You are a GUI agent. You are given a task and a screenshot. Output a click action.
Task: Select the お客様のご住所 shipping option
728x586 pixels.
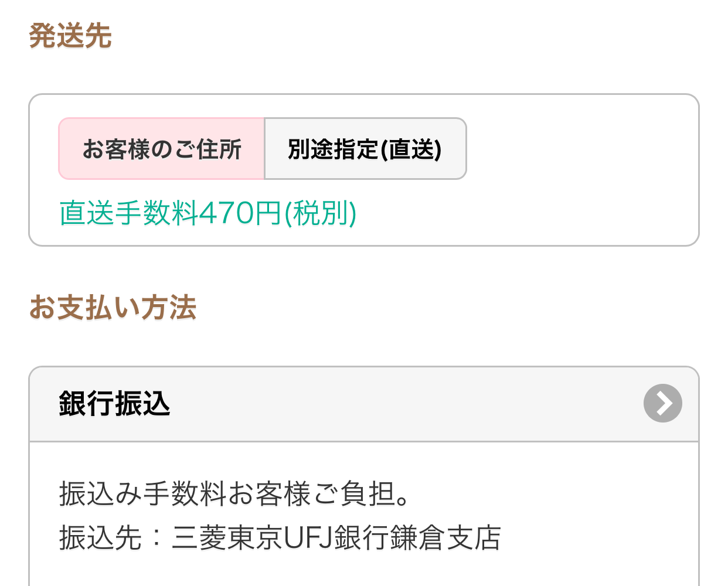coord(162,149)
